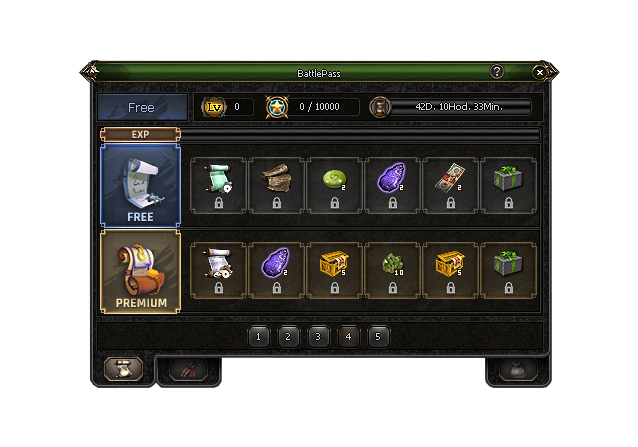
Task: Select the purple ore premium reward
Action: point(277,271)
